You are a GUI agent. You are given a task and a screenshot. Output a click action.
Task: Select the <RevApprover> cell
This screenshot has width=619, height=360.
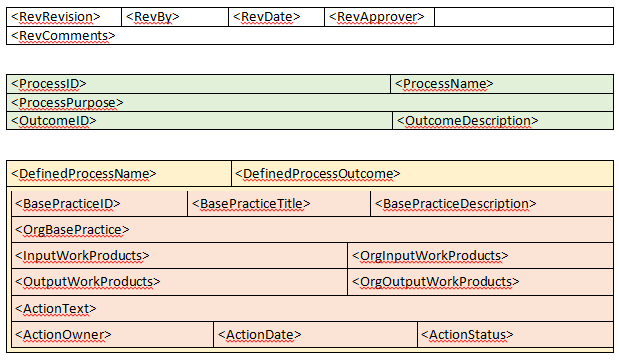(x=379, y=17)
